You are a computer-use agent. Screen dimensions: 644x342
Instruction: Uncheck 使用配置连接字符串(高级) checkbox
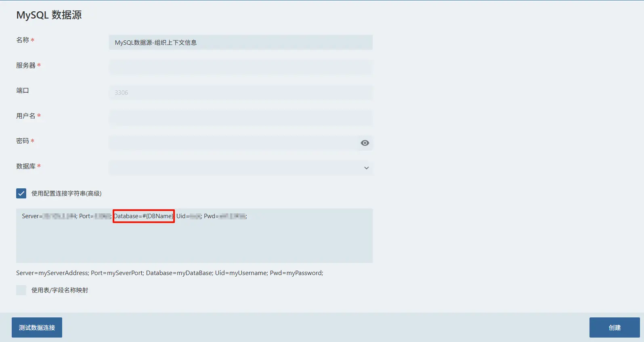[x=21, y=194]
